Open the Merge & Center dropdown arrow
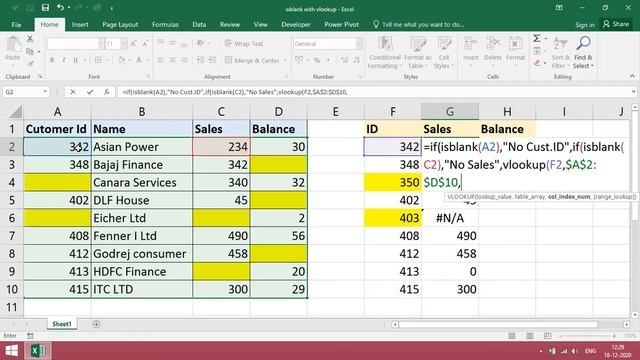The width and height of the screenshot is (640, 360). coord(285,60)
